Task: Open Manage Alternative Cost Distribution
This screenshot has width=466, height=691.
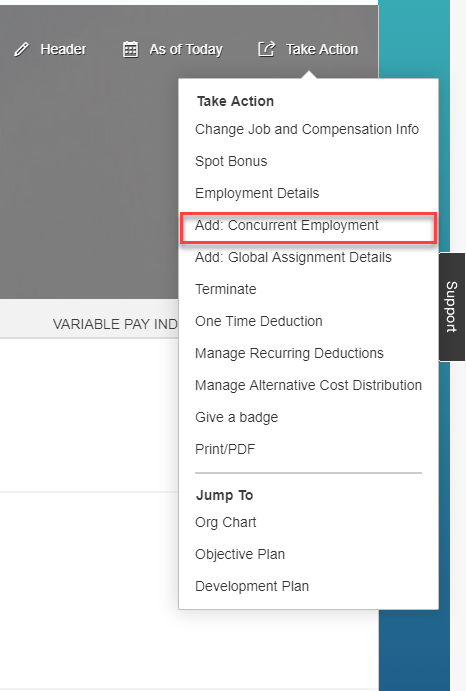Action: pos(308,385)
